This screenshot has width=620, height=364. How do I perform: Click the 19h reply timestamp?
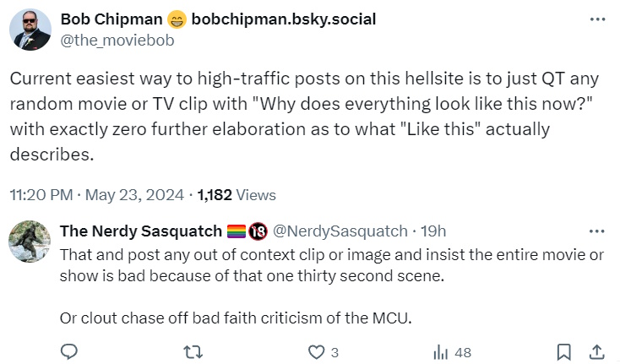[x=433, y=231]
